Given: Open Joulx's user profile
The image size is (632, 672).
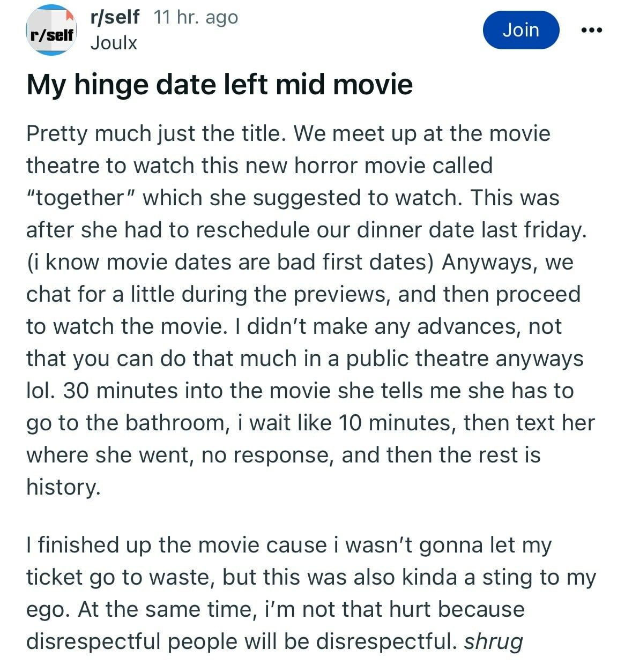Looking at the screenshot, I should [114, 43].
